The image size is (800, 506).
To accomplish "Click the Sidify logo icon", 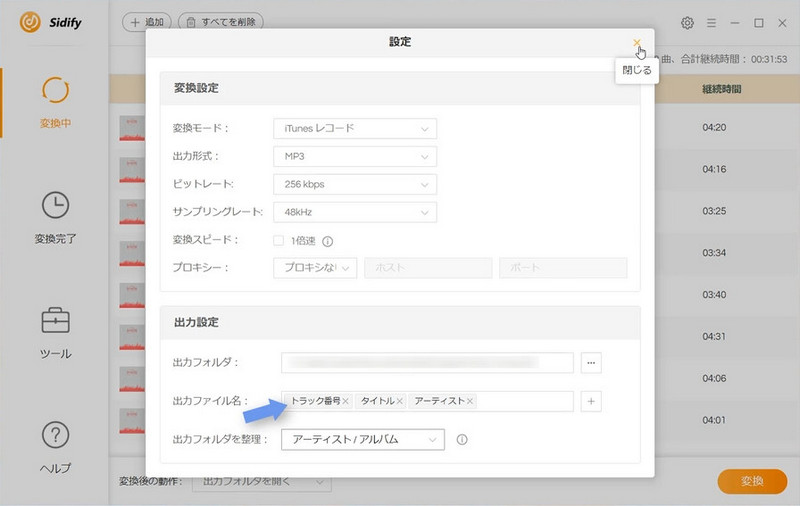I will click(30, 22).
